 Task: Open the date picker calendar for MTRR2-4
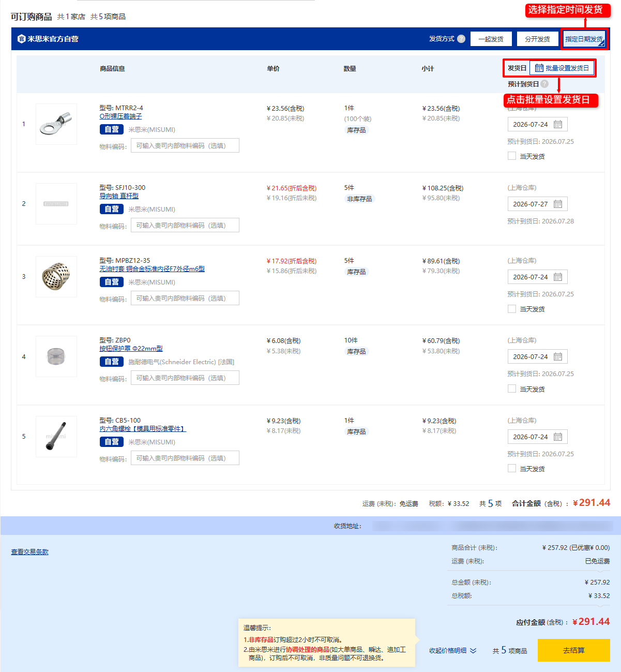558,124
